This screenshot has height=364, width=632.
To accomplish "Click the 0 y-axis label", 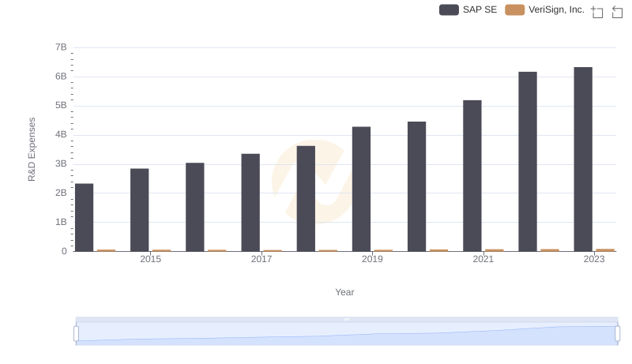I will click(64, 251).
